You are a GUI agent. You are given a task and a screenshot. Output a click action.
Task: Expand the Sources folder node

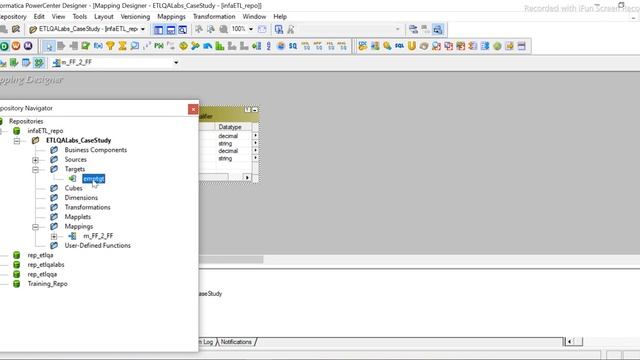pyautogui.click(x=36, y=160)
